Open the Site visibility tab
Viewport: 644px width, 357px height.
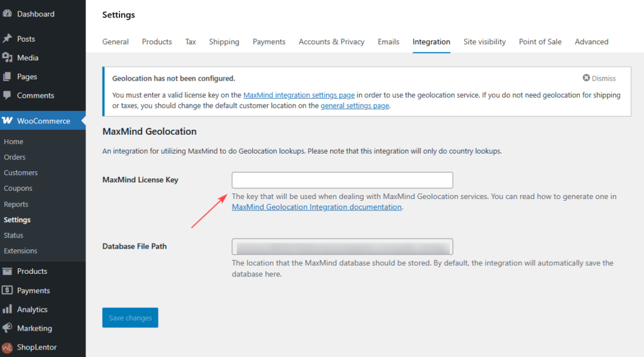(485, 42)
